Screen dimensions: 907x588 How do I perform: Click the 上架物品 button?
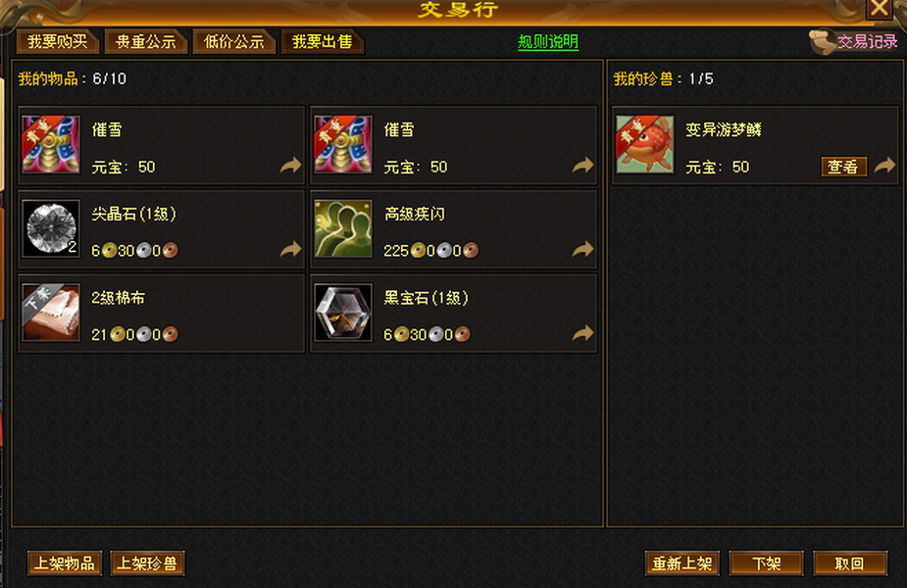[65, 563]
